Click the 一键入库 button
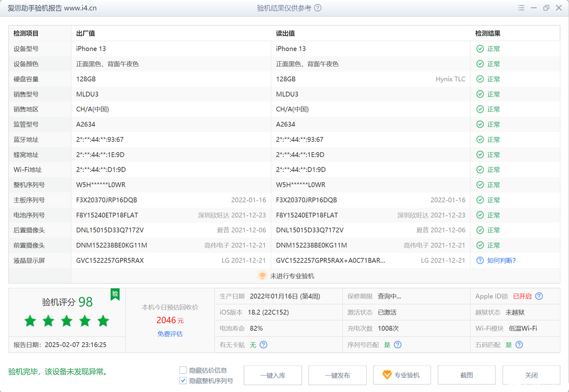 coord(272,375)
